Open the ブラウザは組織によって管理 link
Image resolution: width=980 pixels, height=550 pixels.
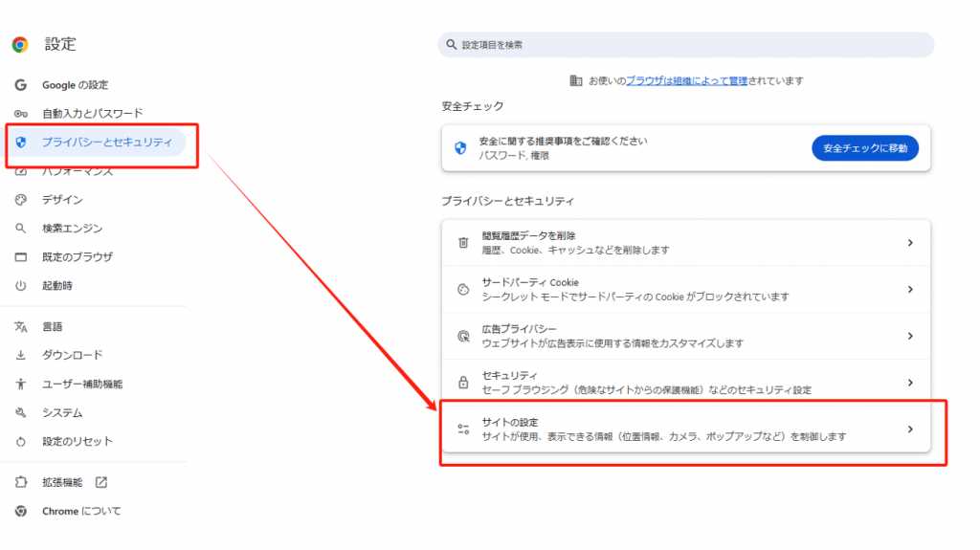(x=686, y=80)
